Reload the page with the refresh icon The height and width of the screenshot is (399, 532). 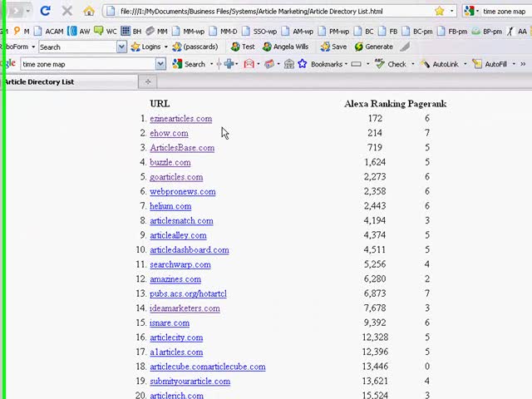pyautogui.click(x=45, y=11)
